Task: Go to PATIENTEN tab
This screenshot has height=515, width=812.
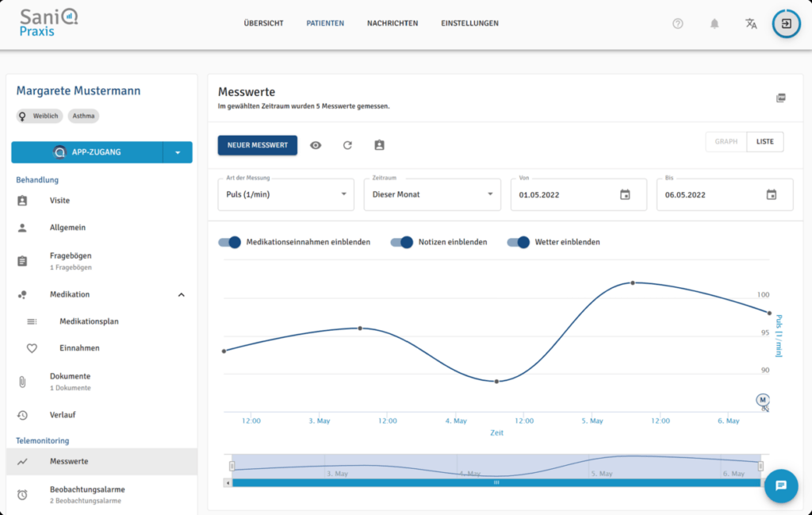Action: pyautogui.click(x=325, y=23)
